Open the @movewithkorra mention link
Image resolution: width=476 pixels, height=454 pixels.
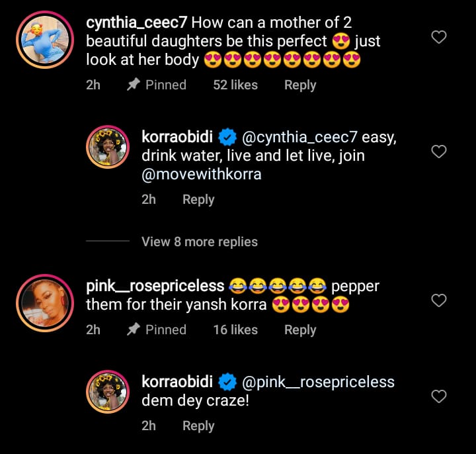point(201,175)
